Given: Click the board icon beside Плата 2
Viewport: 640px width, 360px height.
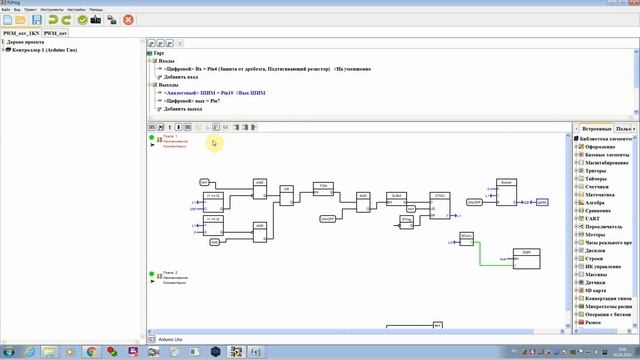Looking at the screenshot, I should click(x=160, y=276).
